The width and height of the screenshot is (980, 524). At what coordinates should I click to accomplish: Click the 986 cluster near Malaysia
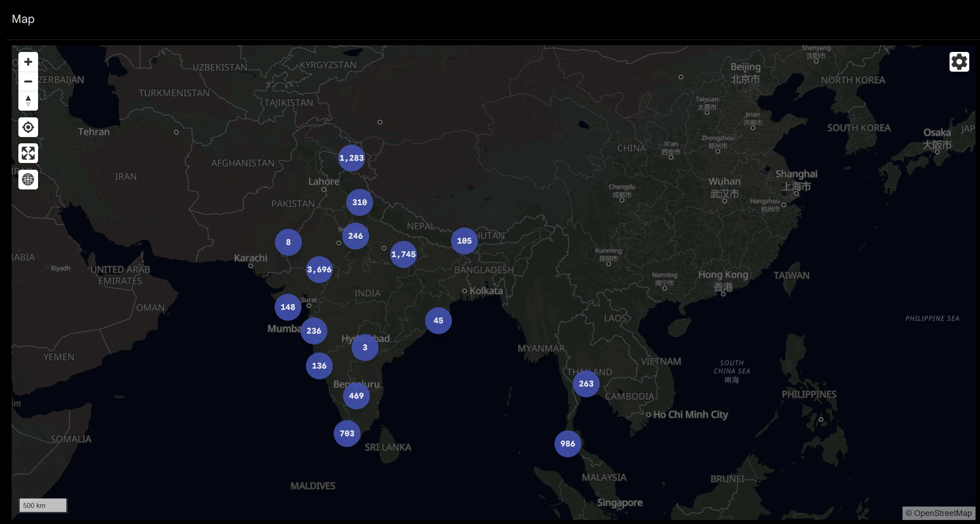[568, 444]
